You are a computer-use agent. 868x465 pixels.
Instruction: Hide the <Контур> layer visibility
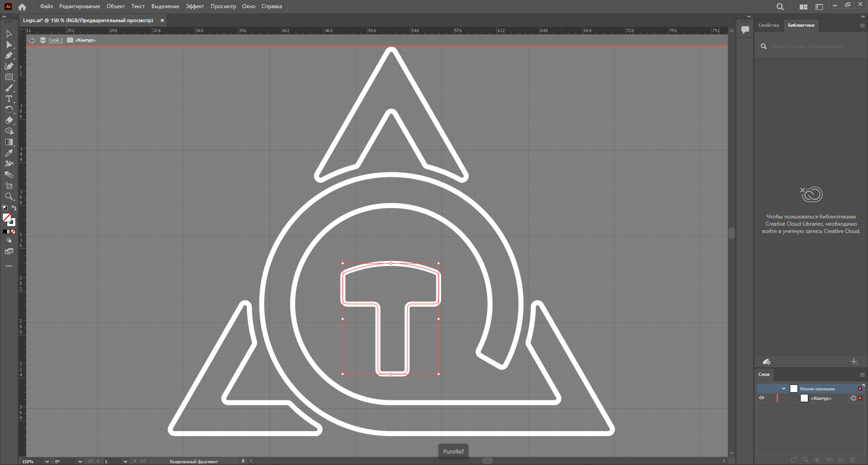pos(761,398)
